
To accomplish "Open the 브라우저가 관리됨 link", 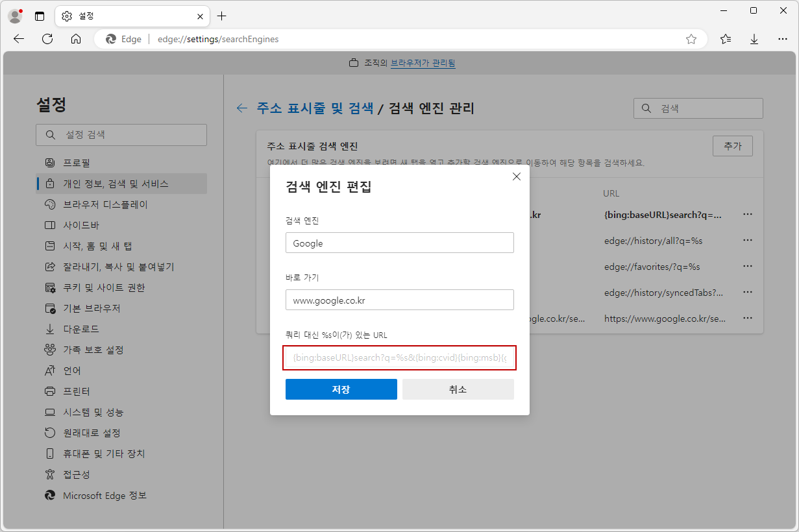I will point(423,63).
